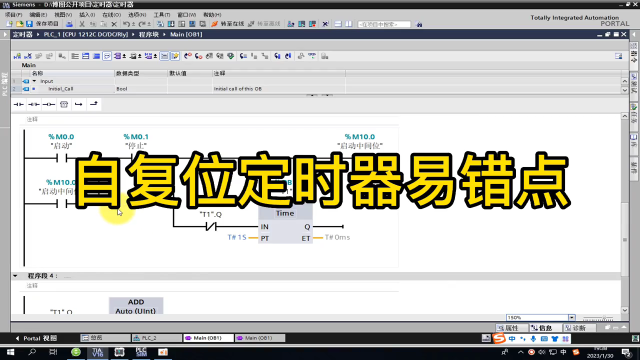
Task: Click the Cut scissors icon
Action: coord(82,24)
